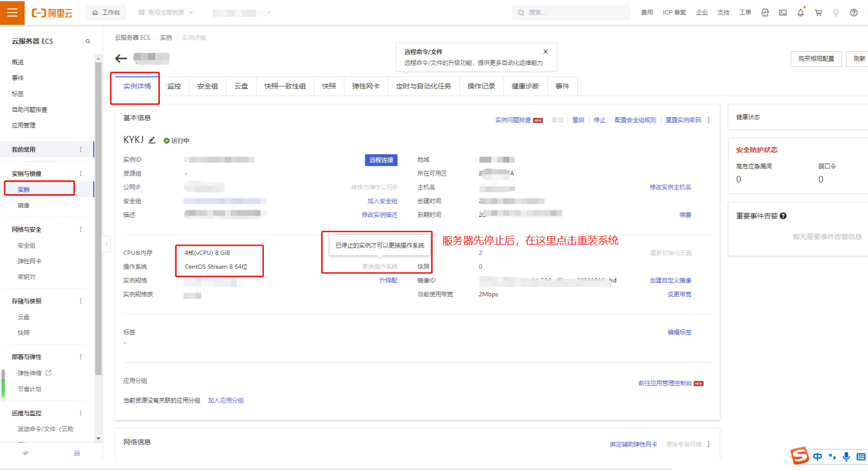The height and width of the screenshot is (470, 868).
Task: Open notifications bell icon
Action: click(801, 13)
